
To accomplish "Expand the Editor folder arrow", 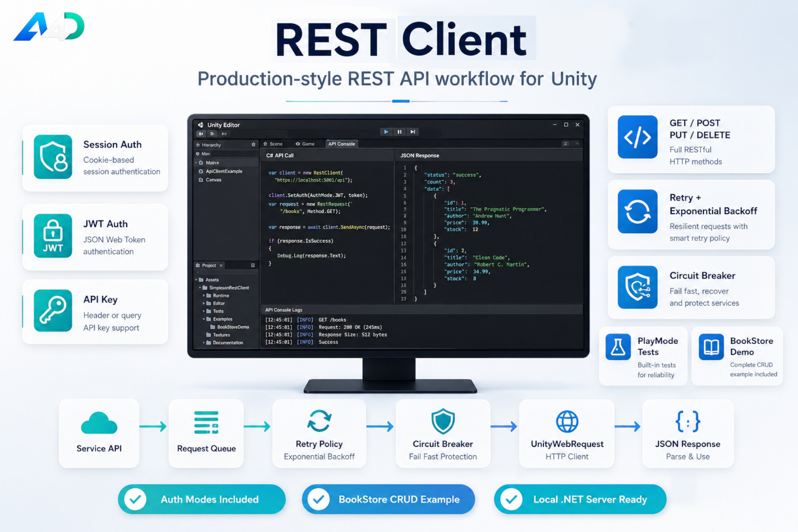I will pyautogui.click(x=204, y=303).
